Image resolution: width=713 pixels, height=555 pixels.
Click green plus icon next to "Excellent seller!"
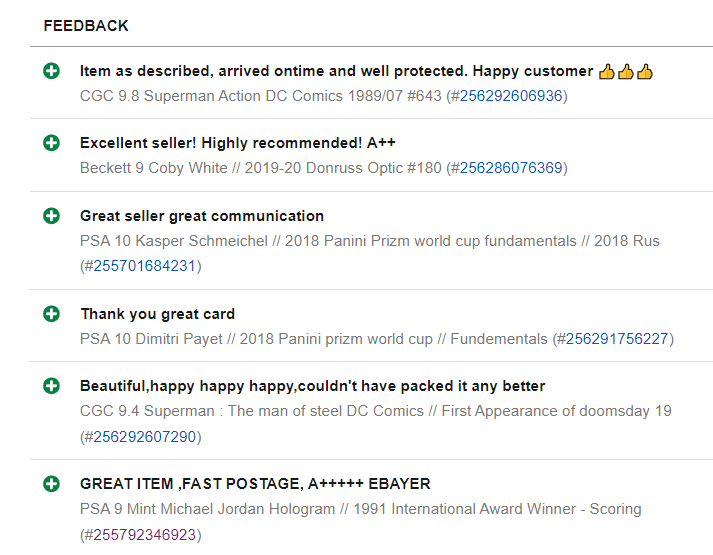coord(52,143)
